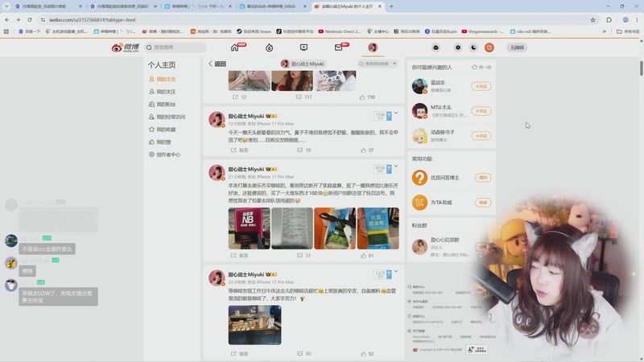Image resolution: width=644 pixels, height=362 pixels.
Task: Expand the hidden bookmarks chevron
Action: [x=605, y=31]
